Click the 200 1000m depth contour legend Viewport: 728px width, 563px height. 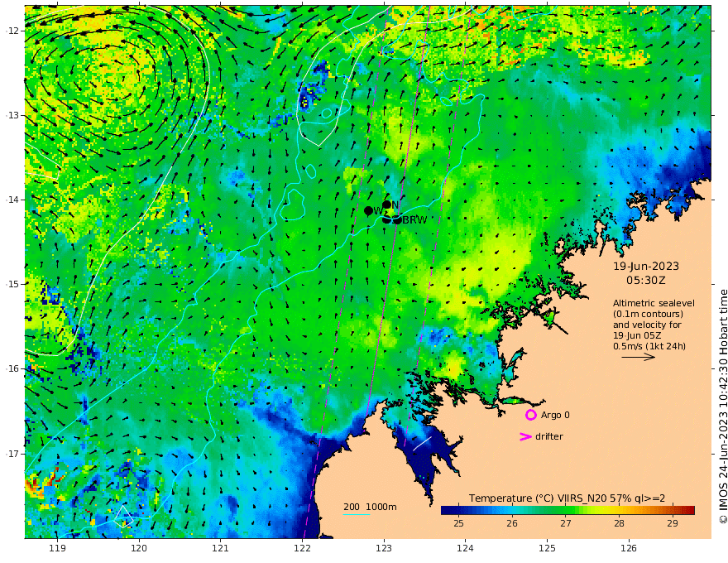370,507
